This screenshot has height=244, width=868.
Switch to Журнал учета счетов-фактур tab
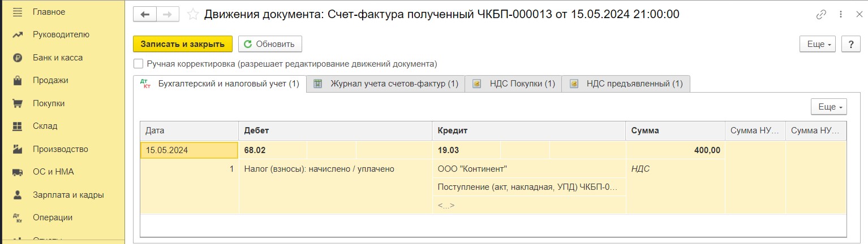click(386, 84)
